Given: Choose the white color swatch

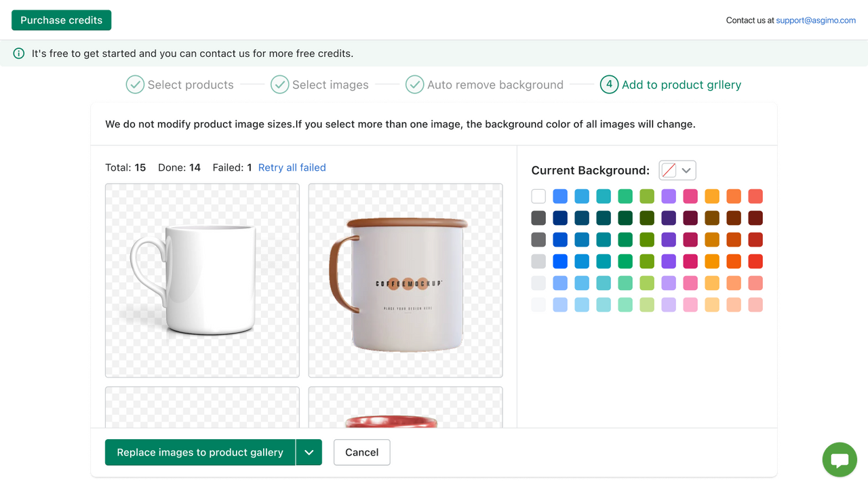Looking at the screenshot, I should pyautogui.click(x=538, y=197).
